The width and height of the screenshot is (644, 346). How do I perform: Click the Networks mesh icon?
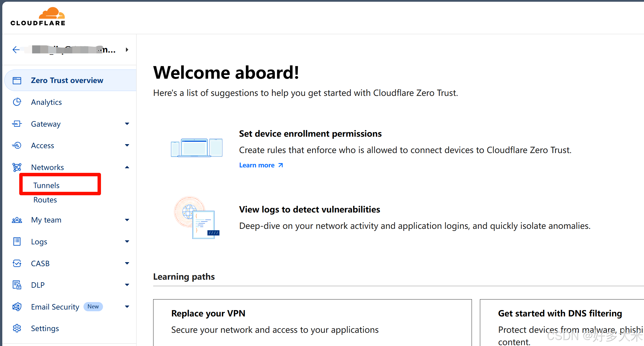point(17,167)
